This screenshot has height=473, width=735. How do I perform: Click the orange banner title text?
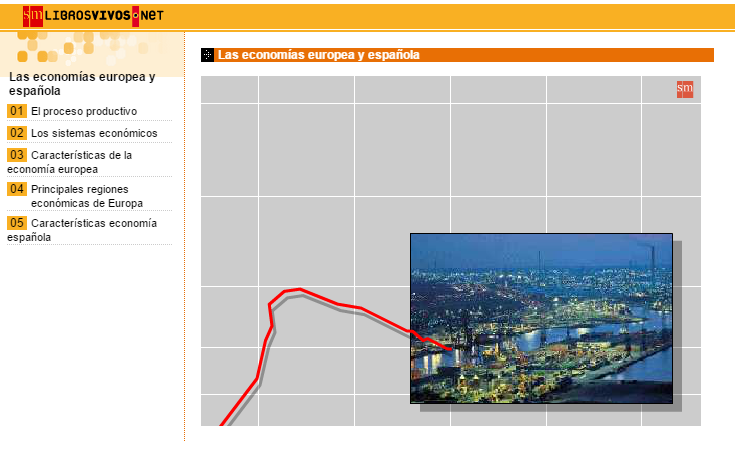click(x=319, y=55)
